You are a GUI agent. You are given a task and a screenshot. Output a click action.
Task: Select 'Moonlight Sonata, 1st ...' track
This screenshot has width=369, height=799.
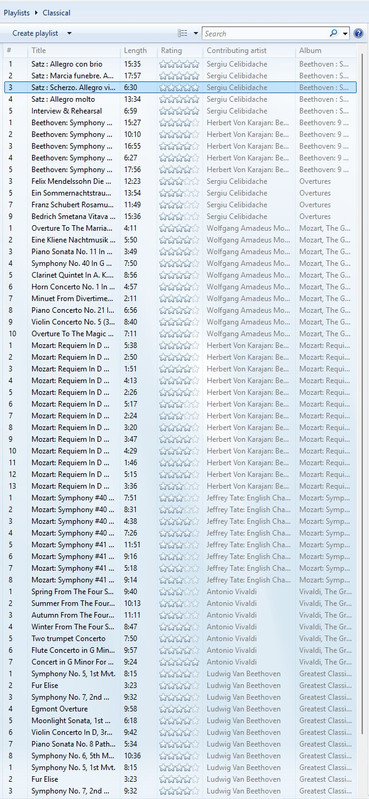click(x=180, y=721)
